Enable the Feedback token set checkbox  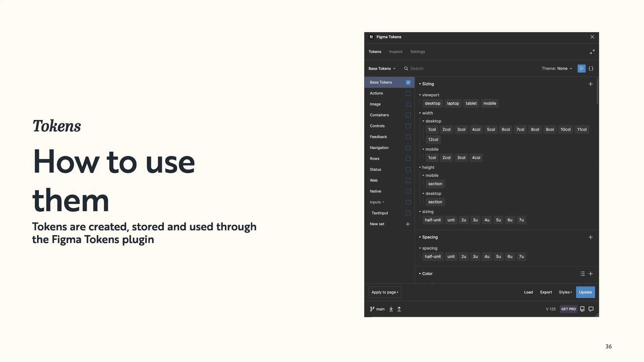click(408, 137)
